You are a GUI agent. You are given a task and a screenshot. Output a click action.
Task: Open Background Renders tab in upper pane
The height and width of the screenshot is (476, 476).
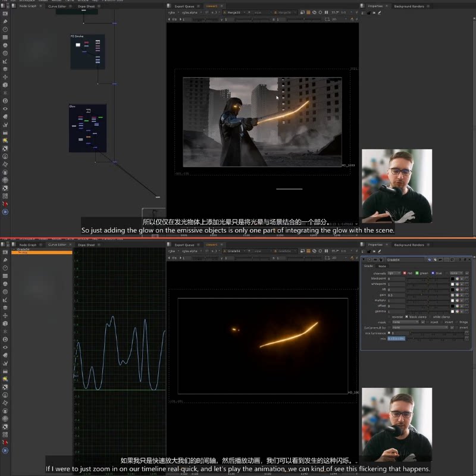click(409, 6)
